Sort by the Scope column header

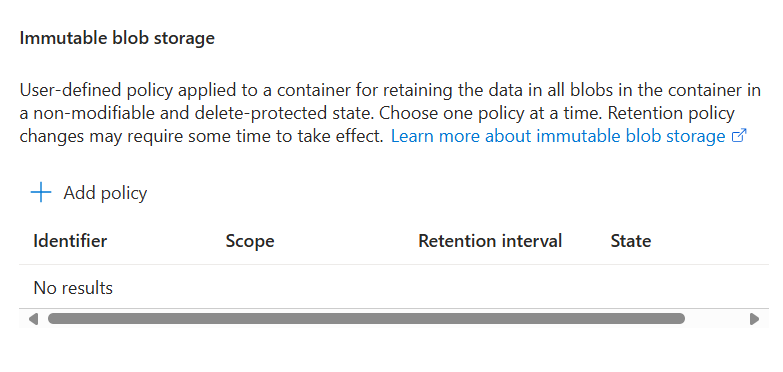click(x=250, y=241)
